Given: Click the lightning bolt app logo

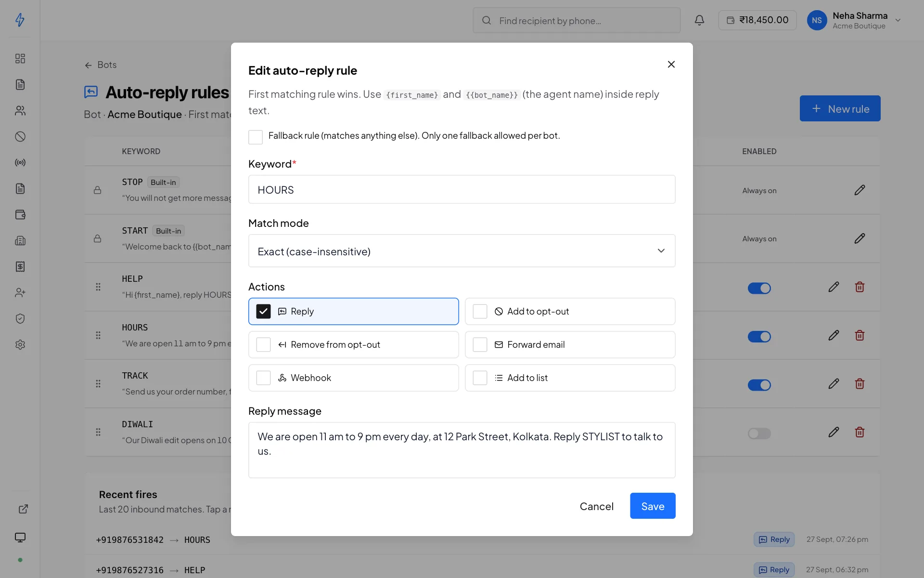Looking at the screenshot, I should pos(20,20).
